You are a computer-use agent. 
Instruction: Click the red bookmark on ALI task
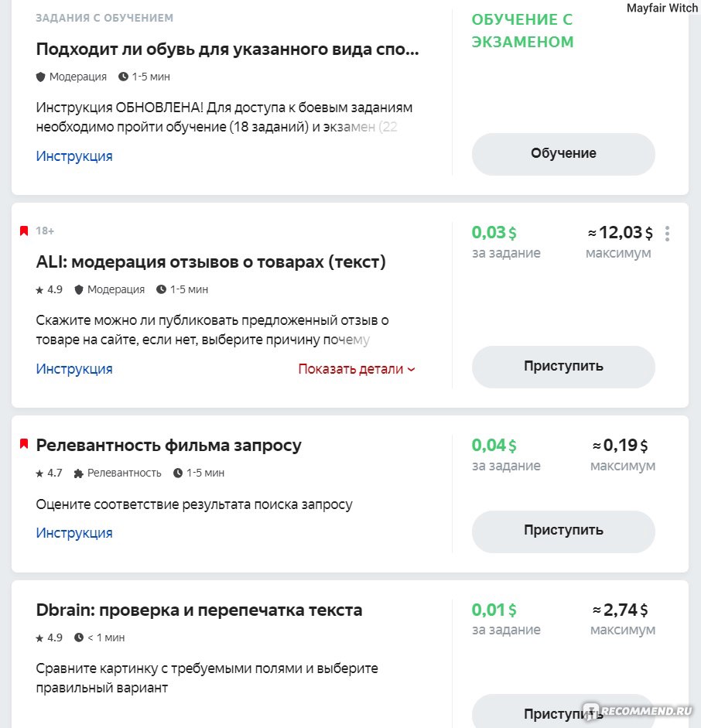[x=24, y=231]
